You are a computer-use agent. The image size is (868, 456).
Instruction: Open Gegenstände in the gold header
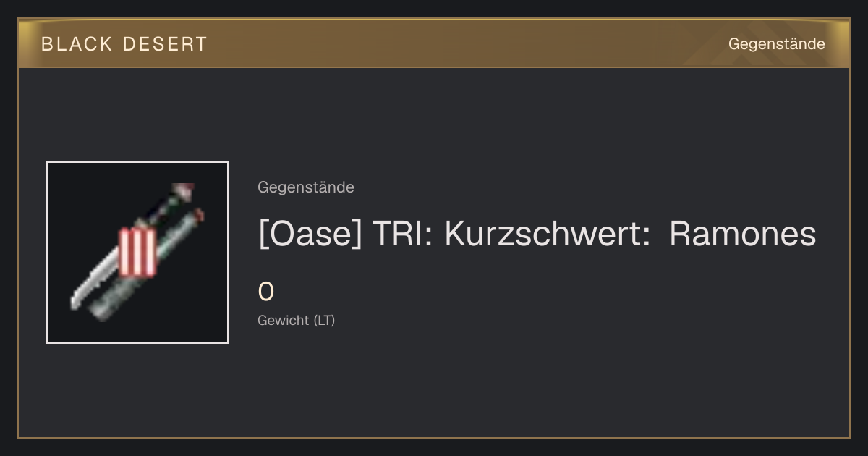coord(776,44)
